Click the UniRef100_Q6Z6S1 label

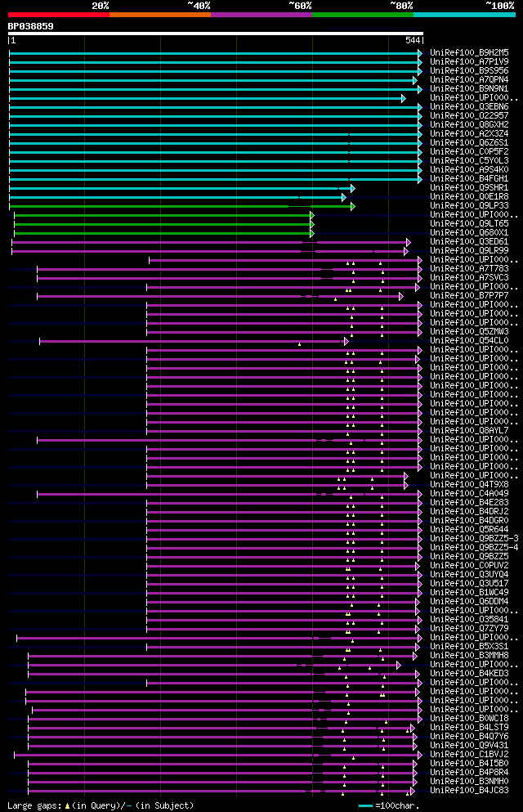[469, 142]
